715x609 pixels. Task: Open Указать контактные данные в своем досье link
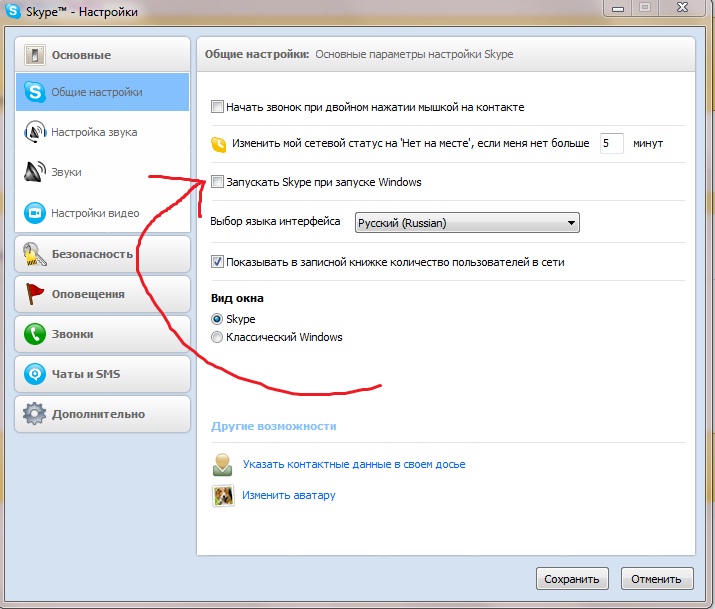[354, 464]
